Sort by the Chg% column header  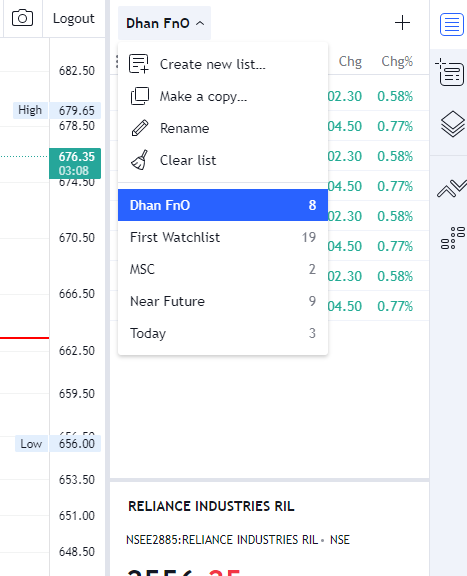pyautogui.click(x=397, y=61)
